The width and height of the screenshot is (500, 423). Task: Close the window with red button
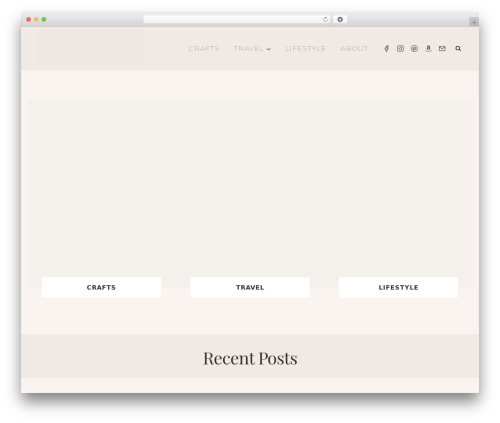point(29,20)
